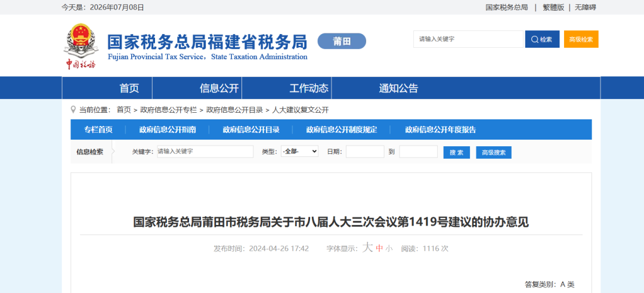644x293 pixels.
Task: Open 通知公告 in the main navigation
Action: (398, 88)
